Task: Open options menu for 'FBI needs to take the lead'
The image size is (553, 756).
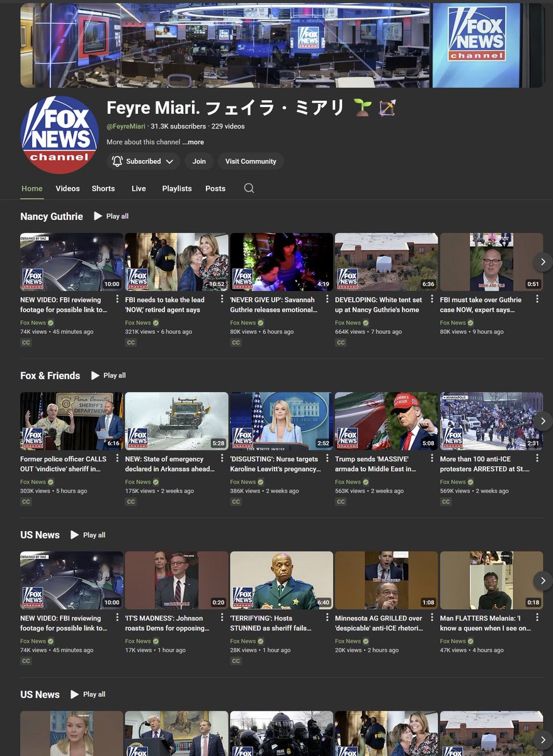Action: click(x=222, y=299)
